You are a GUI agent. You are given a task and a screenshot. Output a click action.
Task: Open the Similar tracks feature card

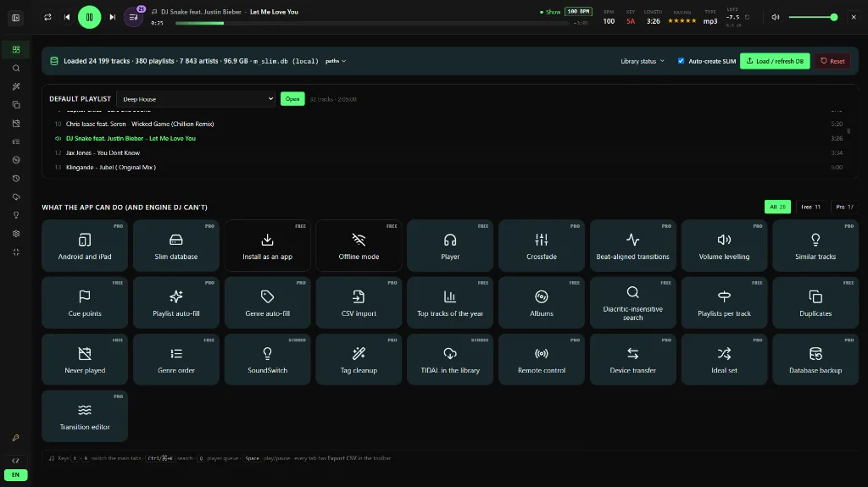(x=815, y=246)
